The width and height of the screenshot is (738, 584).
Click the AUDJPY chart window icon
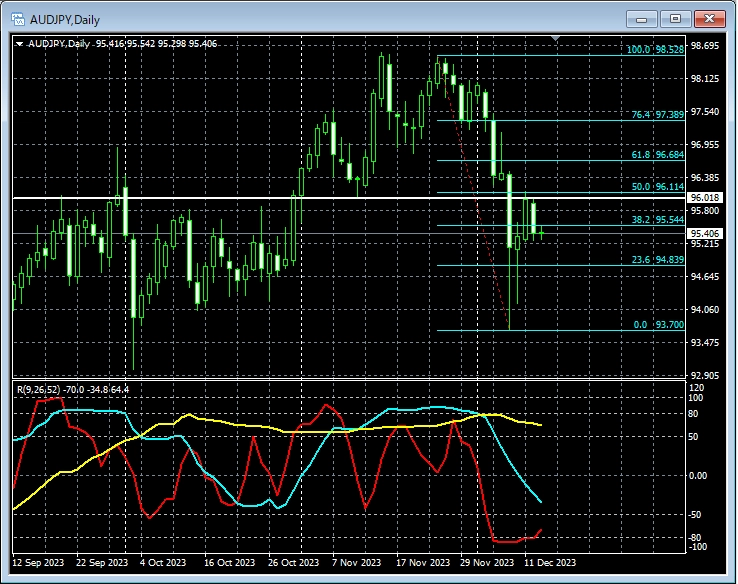point(18,19)
